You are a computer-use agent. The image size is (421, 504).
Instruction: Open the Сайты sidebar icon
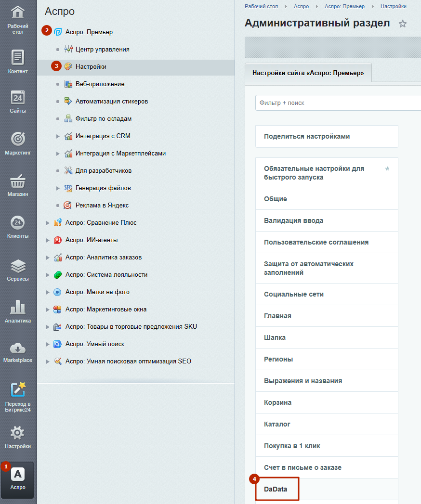pyautogui.click(x=18, y=98)
